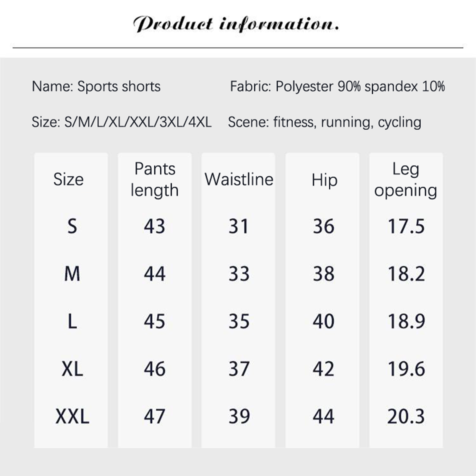This screenshot has height=476, width=476.
Task: Select the XXL size row label
Action: [x=72, y=416]
